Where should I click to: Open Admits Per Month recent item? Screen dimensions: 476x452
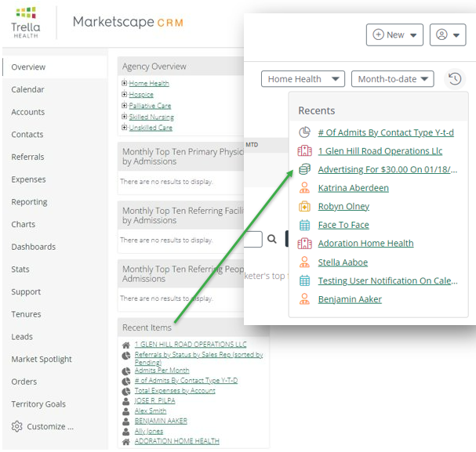coord(162,371)
